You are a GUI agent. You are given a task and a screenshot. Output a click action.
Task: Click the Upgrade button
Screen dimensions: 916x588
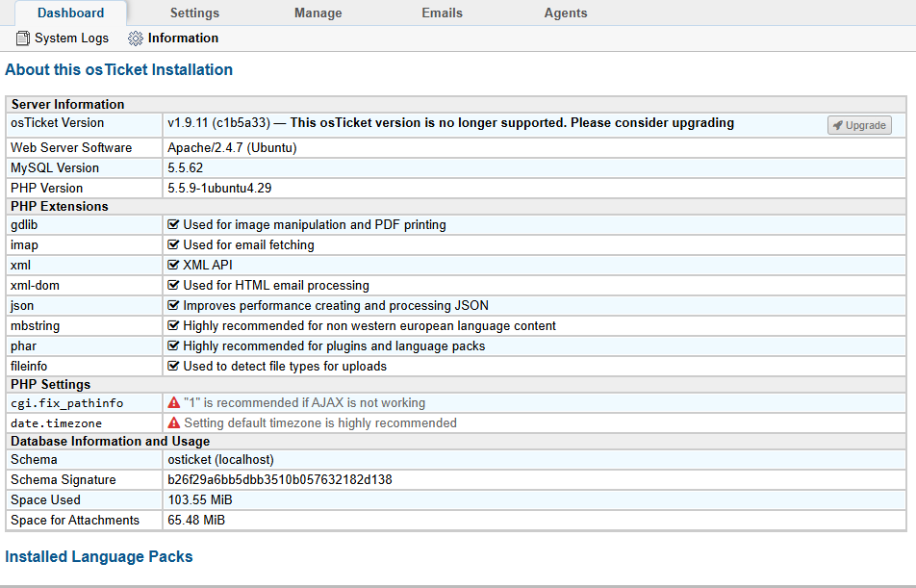[859, 125]
